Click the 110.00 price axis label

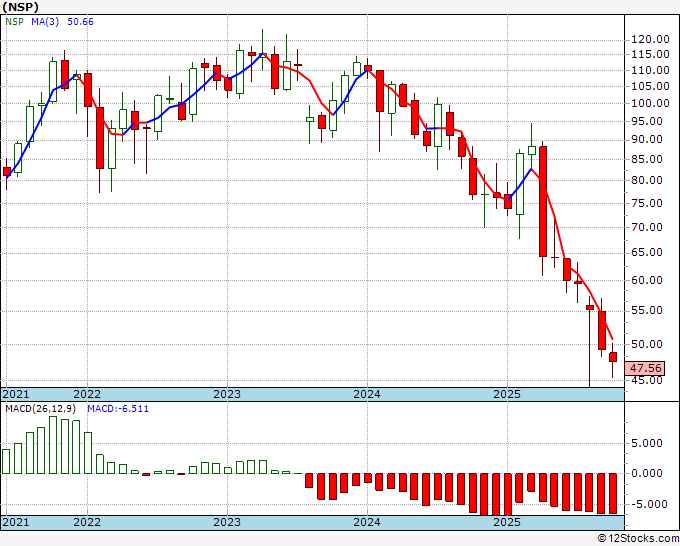pyautogui.click(x=650, y=70)
